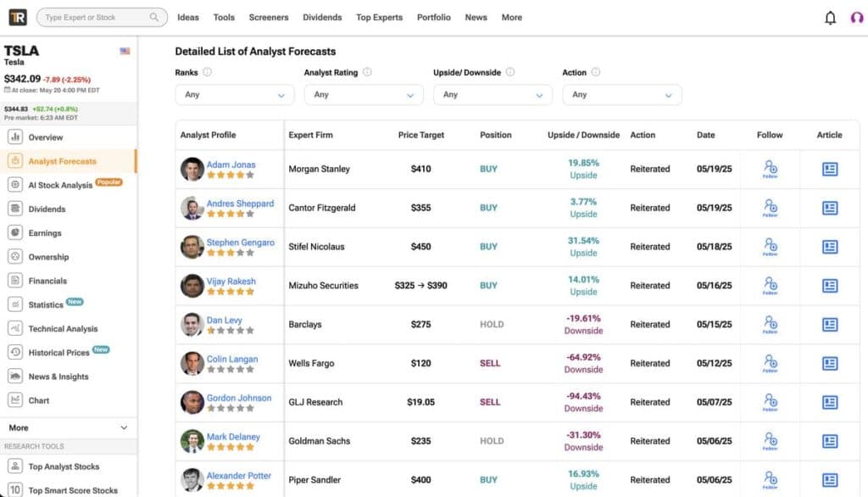868x497 pixels.
Task: Open article icon for Wells Fargo row
Action: [829, 364]
